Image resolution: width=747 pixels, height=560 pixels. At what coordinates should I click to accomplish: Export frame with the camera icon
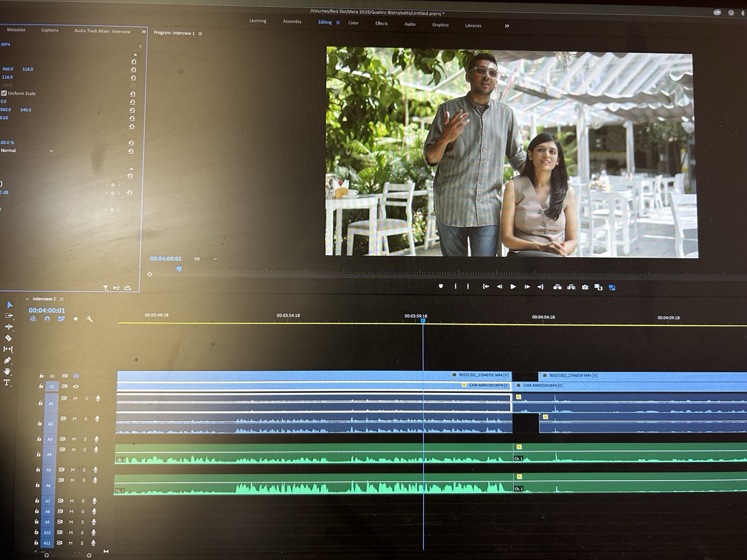[585, 287]
